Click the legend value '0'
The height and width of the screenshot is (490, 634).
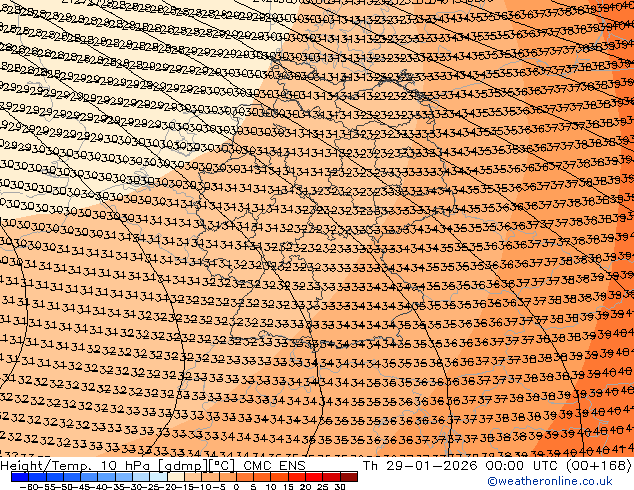tap(237, 486)
